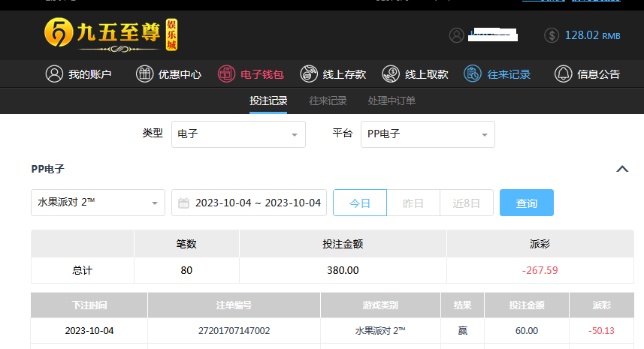Image resolution: width=644 pixels, height=349 pixels.
Task: Open the 类型 dropdown showing 电子
Action: point(238,134)
